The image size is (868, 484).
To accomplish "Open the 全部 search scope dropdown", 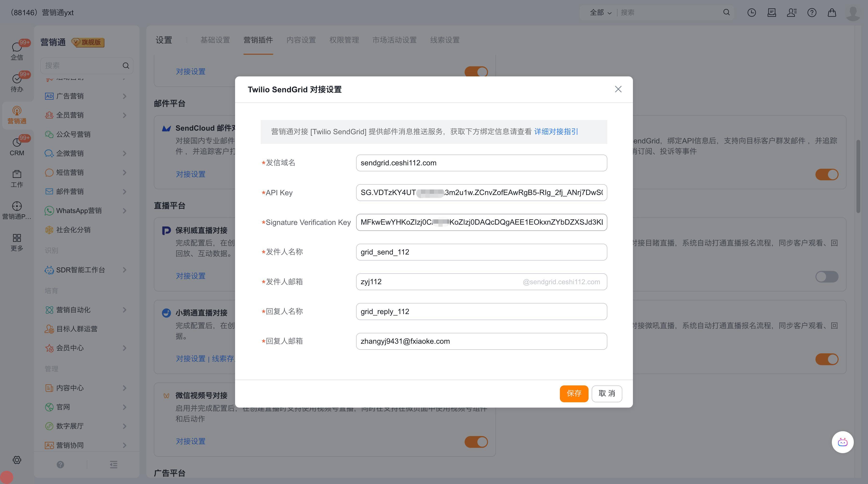I will coord(600,13).
